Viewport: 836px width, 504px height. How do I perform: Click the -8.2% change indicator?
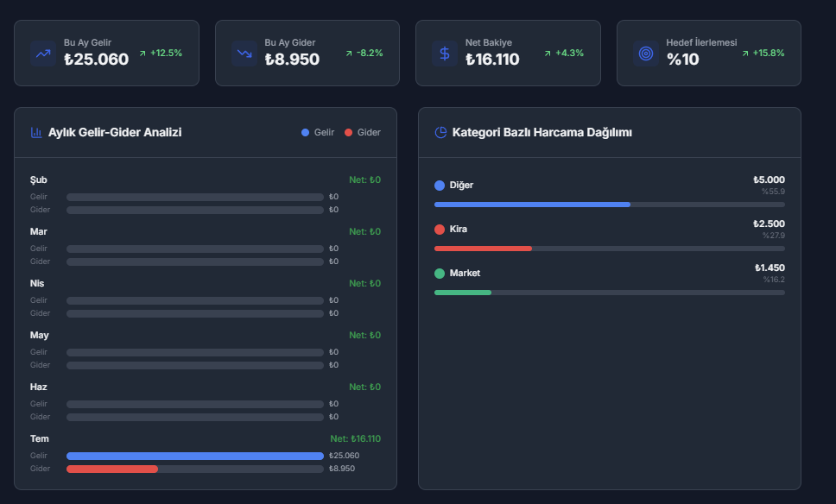point(370,54)
